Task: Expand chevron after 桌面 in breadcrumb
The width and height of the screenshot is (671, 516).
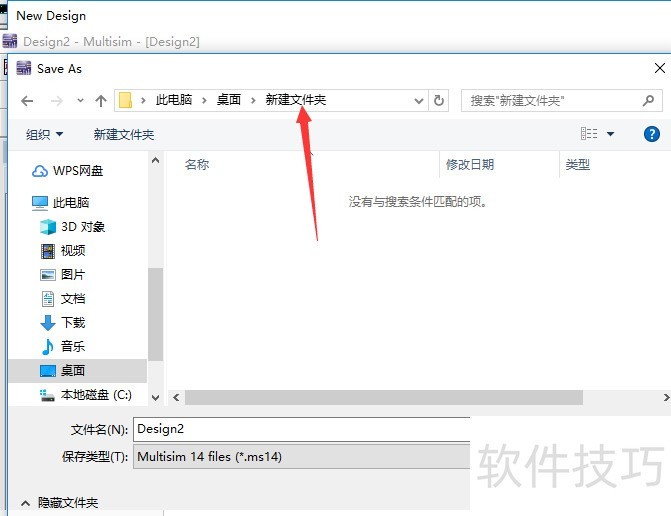Action: pos(253,101)
